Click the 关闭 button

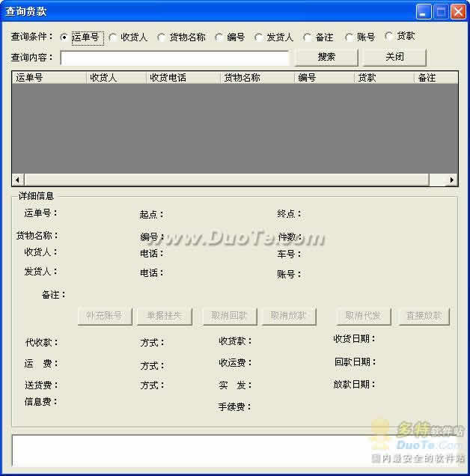(x=394, y=57)
